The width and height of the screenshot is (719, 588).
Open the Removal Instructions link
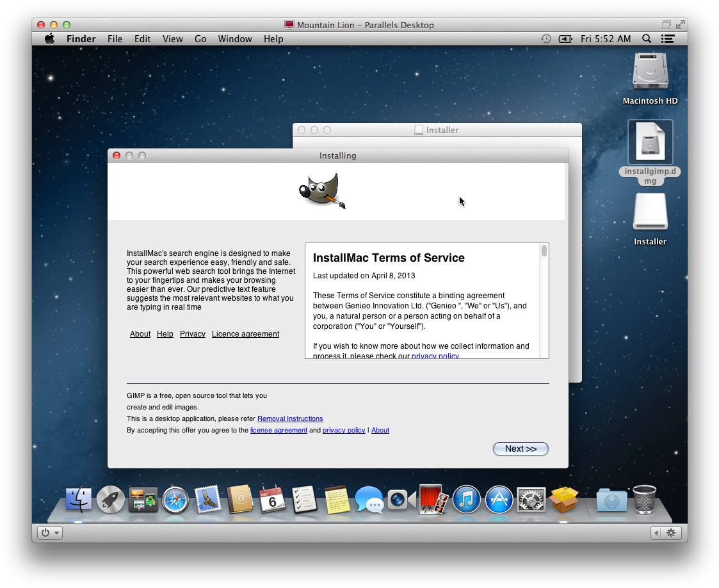point(290,418)
